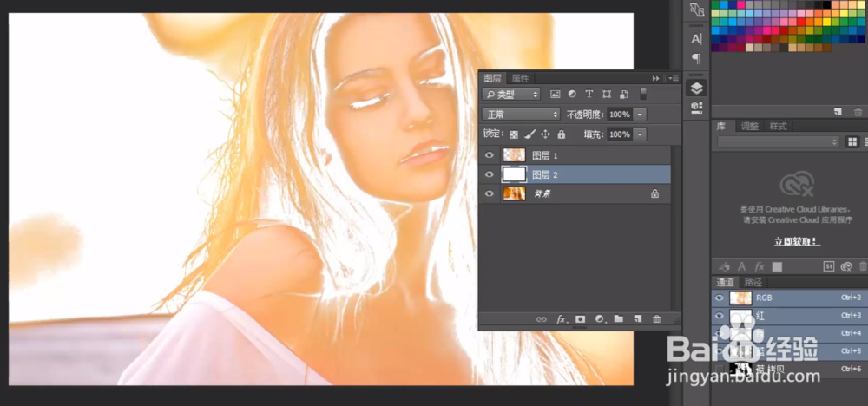Image resolution: width=868 pixels, height=406 pixels.
Task: Create a new group folder icon
Action: 618,319
